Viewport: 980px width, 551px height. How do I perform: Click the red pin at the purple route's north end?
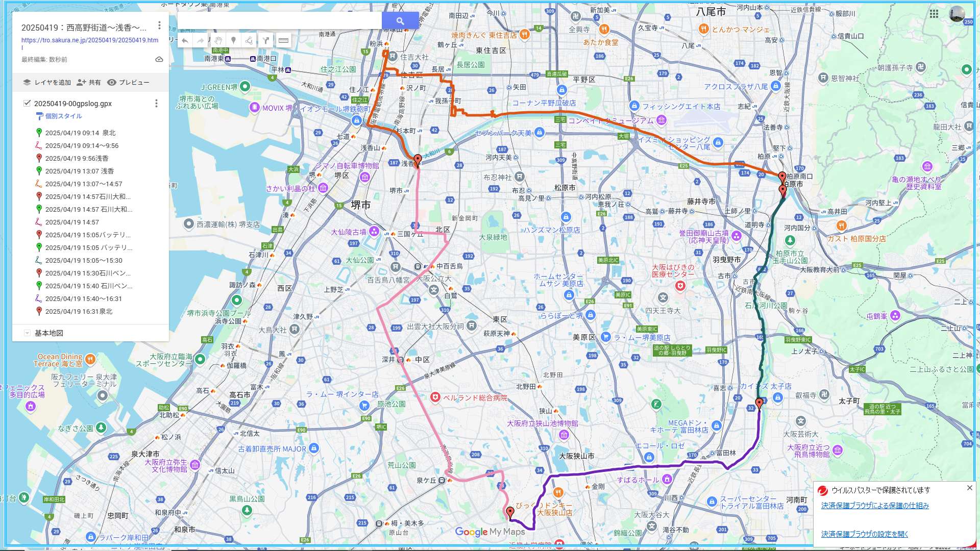point(759,404)
